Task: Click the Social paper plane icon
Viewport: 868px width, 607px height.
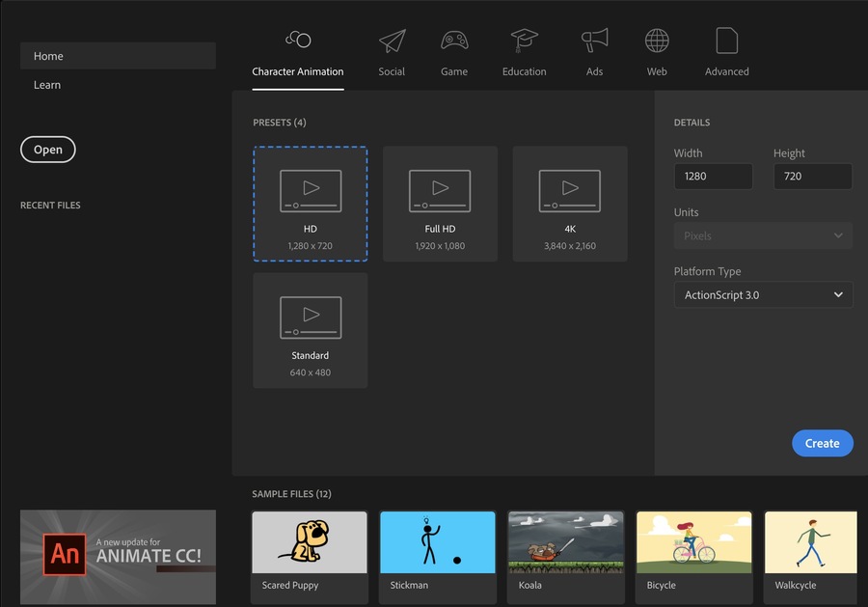Action: point(392,41)
